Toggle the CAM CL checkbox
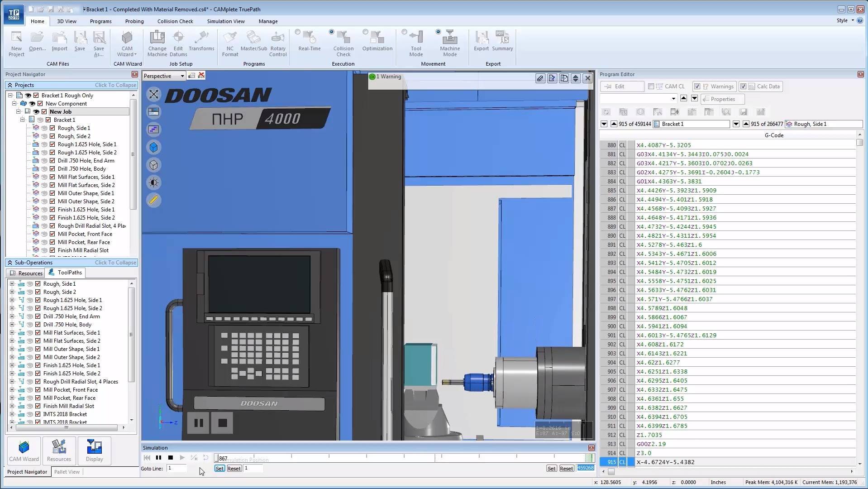The image size is (868, 489). coord(651,86)
